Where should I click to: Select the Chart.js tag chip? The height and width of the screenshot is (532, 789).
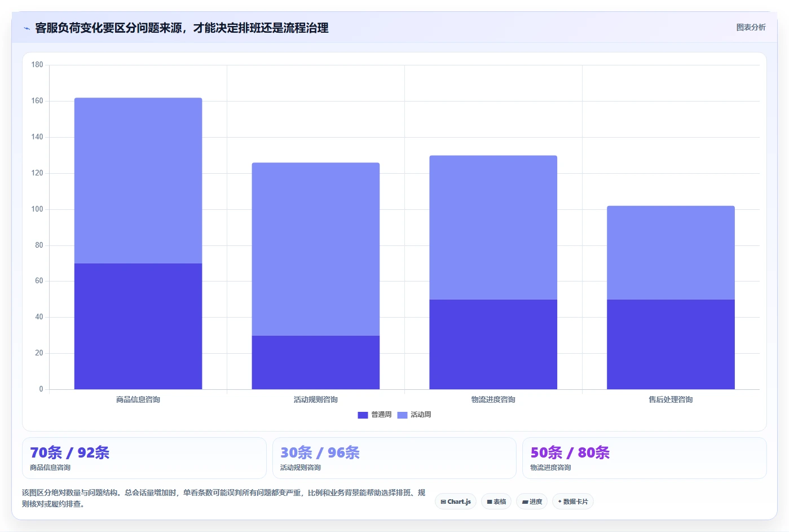point(456,502)
